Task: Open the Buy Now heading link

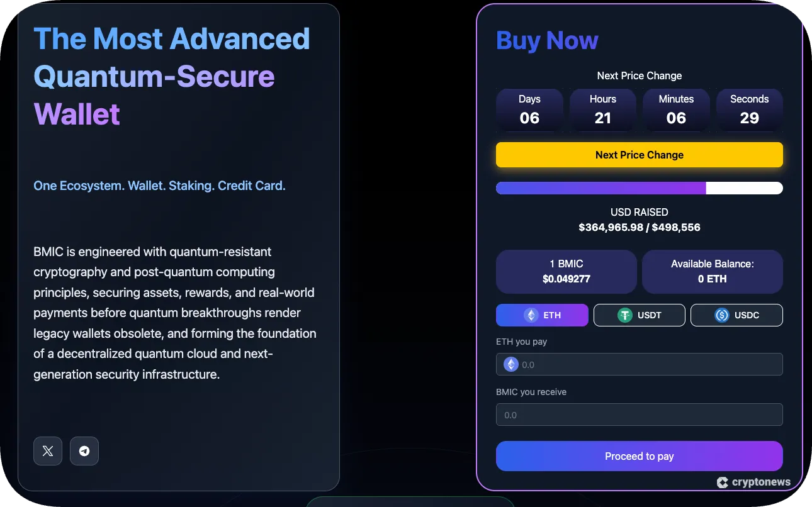Action: [547, 40]
